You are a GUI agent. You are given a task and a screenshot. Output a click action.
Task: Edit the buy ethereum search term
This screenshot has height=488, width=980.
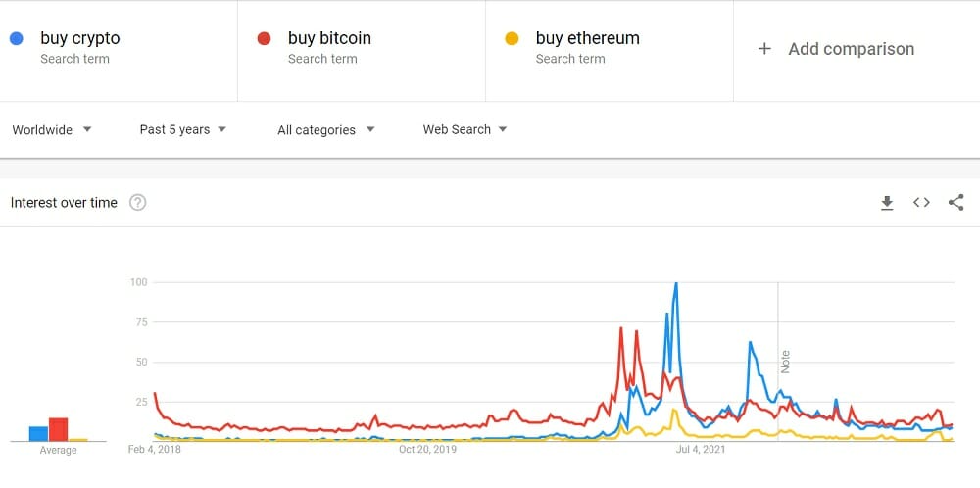(x=587, y=39)
